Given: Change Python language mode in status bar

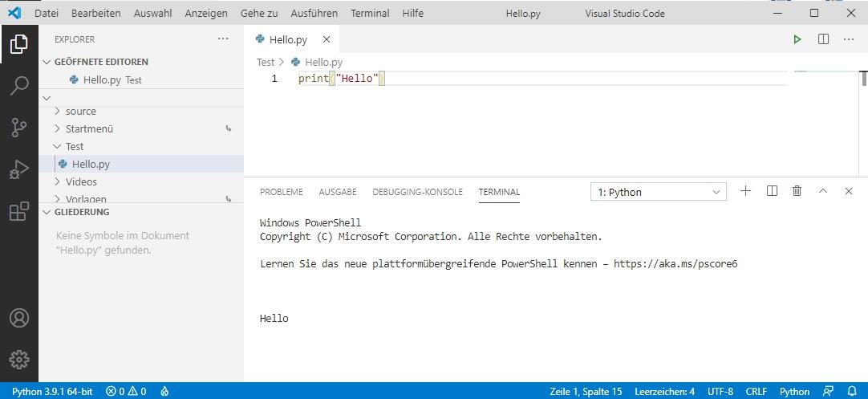Looking at the screenshot, I should pyautogui.click(x=794, y=391).
